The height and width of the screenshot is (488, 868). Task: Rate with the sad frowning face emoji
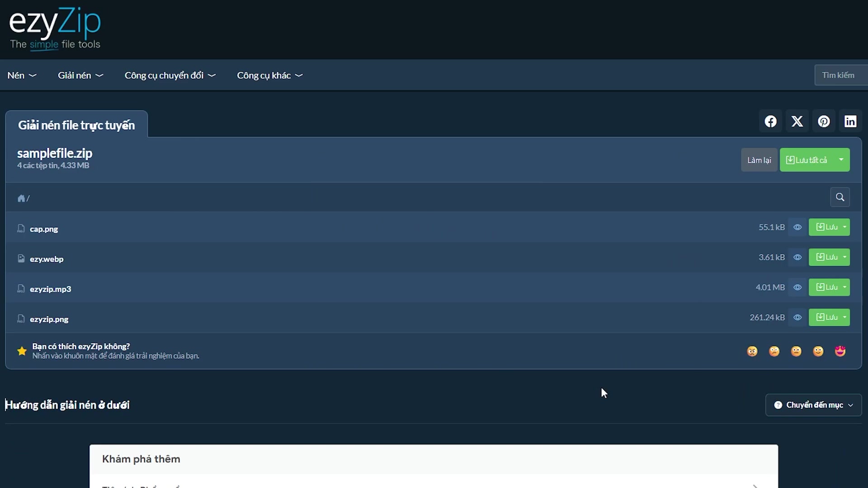774,351
